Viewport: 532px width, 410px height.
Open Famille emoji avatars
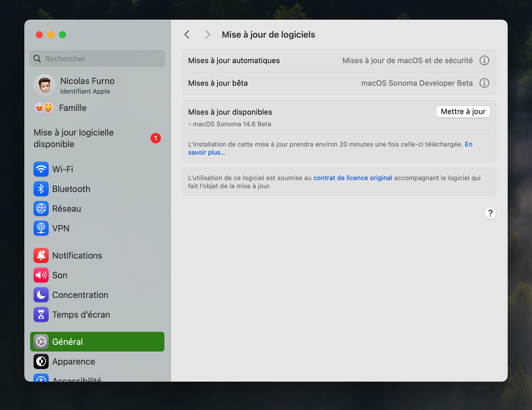(x=44, y=108)
